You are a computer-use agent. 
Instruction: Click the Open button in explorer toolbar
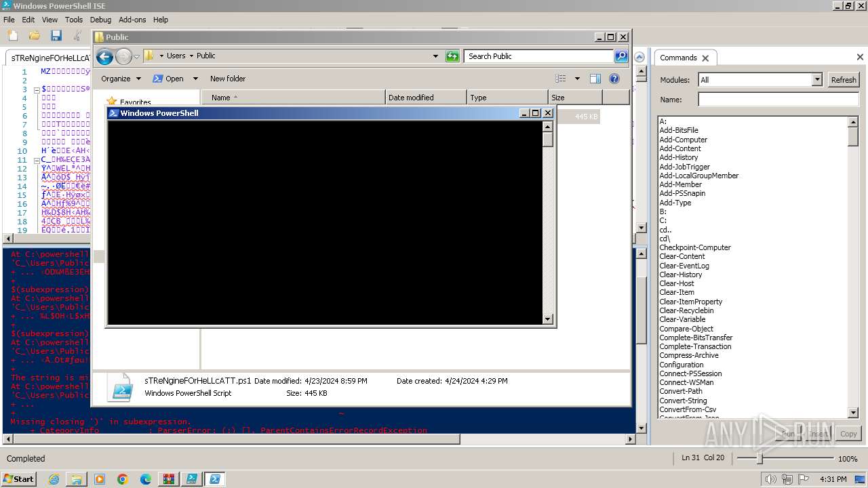tap(168, 79)
